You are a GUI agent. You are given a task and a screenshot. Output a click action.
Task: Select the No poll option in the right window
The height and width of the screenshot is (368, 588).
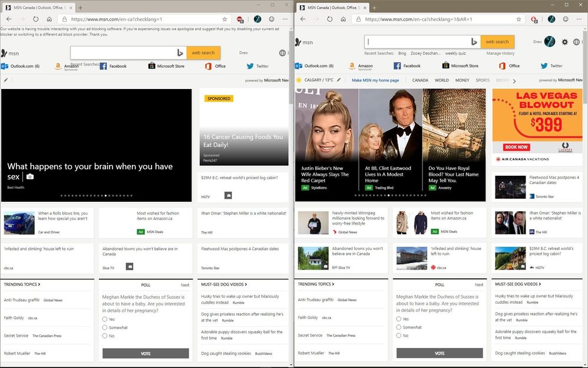pos(399,336)
